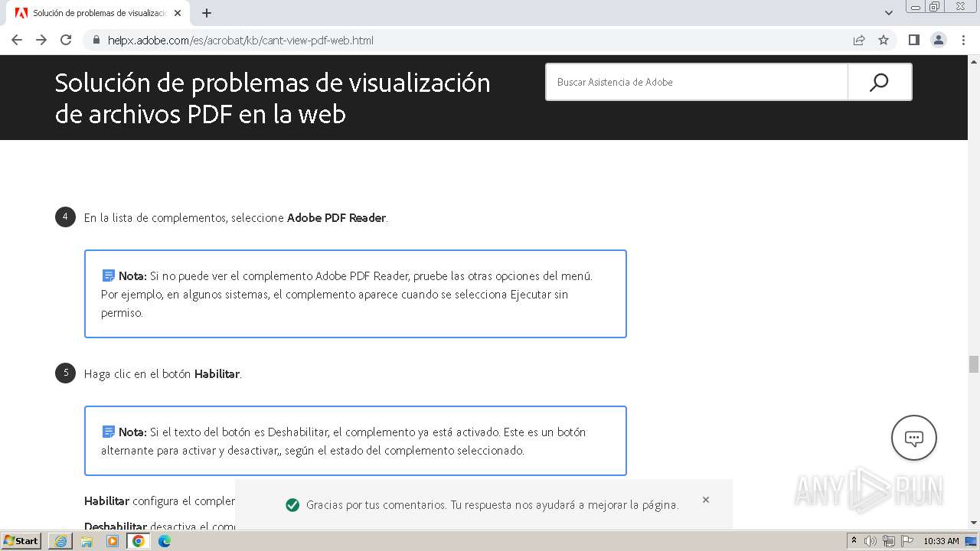980x551 pixels.
Task: Click the scrollbar up arrow
Action: (974, 60)
